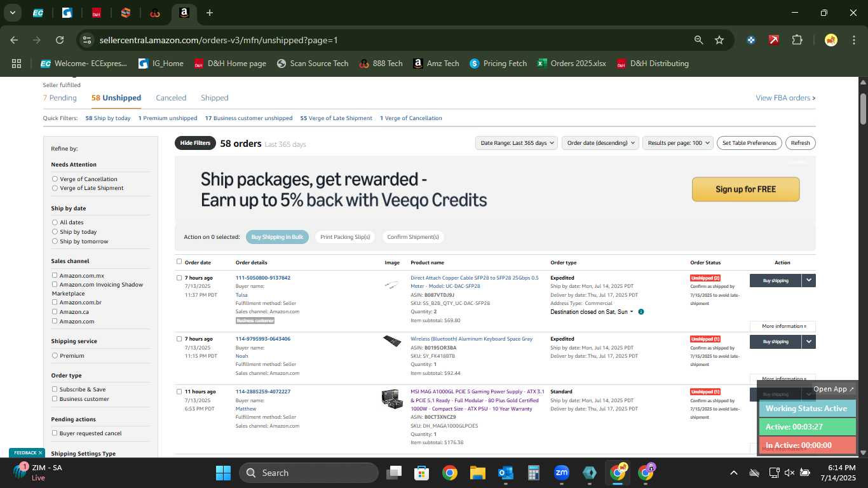The height and width of the screenshot is (488, 868).
Task: Expand Destination closed on Sat, Sun
Action: tap(592, 312)
